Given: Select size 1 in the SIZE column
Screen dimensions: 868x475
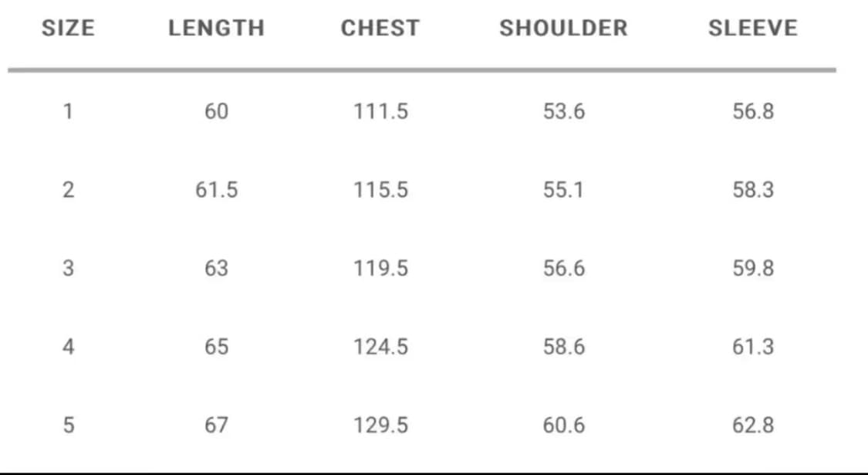Looking at the screenshot, I should 68,112.
